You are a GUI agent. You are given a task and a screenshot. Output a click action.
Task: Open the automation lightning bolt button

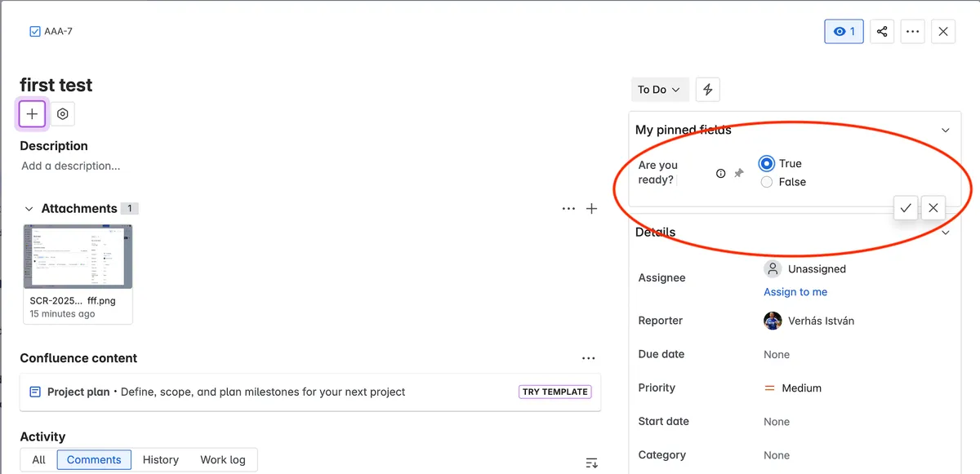708,90
